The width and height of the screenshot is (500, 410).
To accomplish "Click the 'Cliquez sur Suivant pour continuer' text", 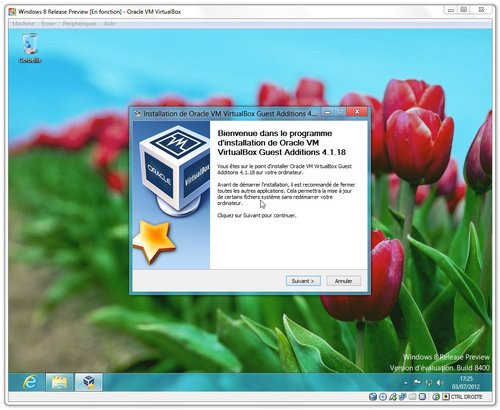I will pos(256,216).
